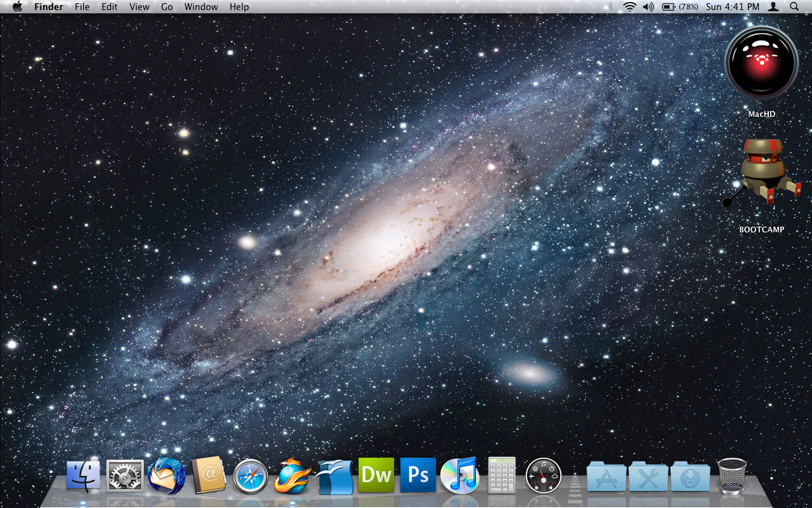Image resolution: width=812 pixels, height=508 pixels.
Task: Open the View menu
Action: coord(140,7)
